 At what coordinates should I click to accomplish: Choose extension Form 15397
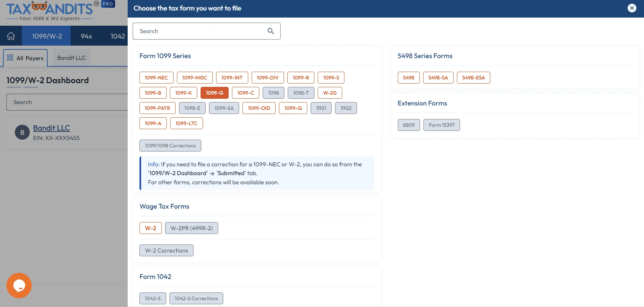tap(442, 125)
